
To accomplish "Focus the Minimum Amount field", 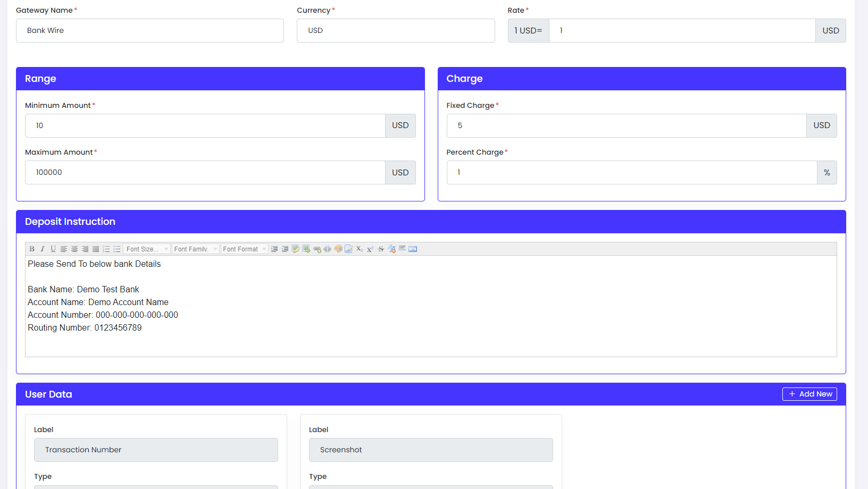I will [x=205, y=125].
